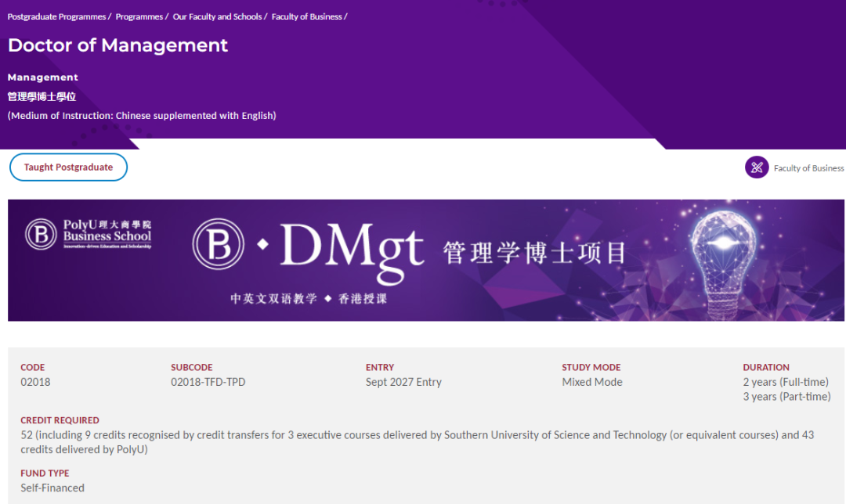
Task: Open the Postgraduate Programmes breadcrumb link
Action: coord(56,16)
